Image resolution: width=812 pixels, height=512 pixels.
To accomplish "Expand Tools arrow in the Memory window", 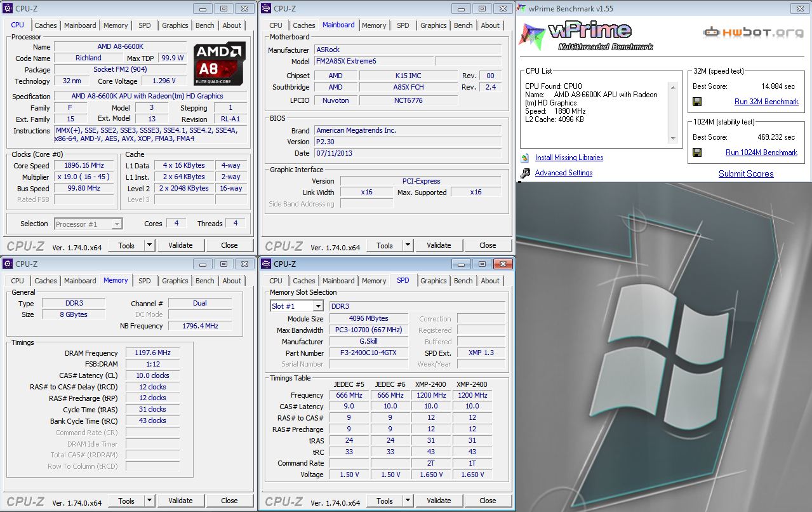I will click(149, 501).
